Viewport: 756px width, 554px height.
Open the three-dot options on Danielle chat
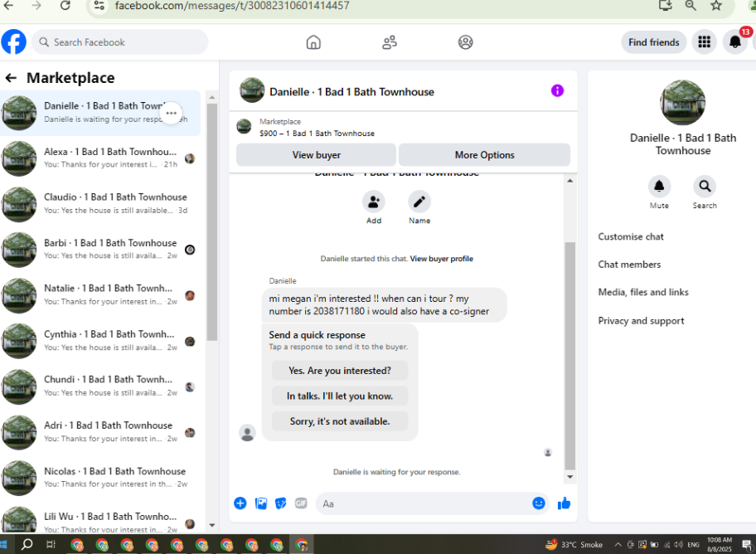pyautogui.click(x=171, y=113)
